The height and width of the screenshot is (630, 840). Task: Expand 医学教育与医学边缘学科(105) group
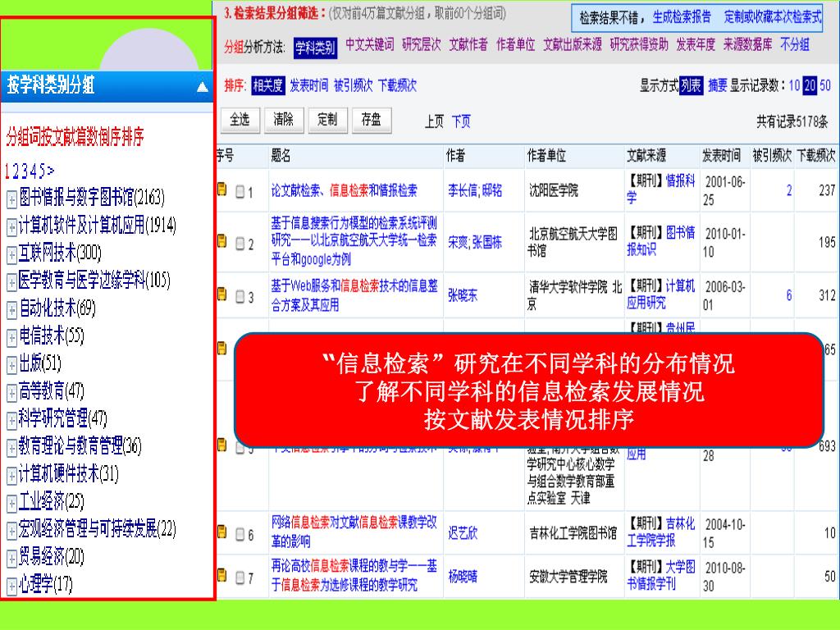click(x=11, y=282)
